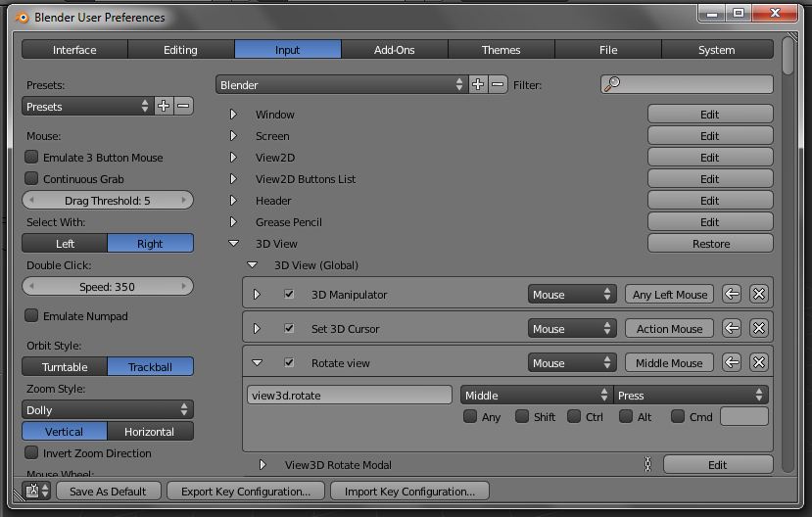Open the Mouse type dropdown for Set 3D Cursor
Viewport: 812px width, 517px height.
click(x=572, y=328)
